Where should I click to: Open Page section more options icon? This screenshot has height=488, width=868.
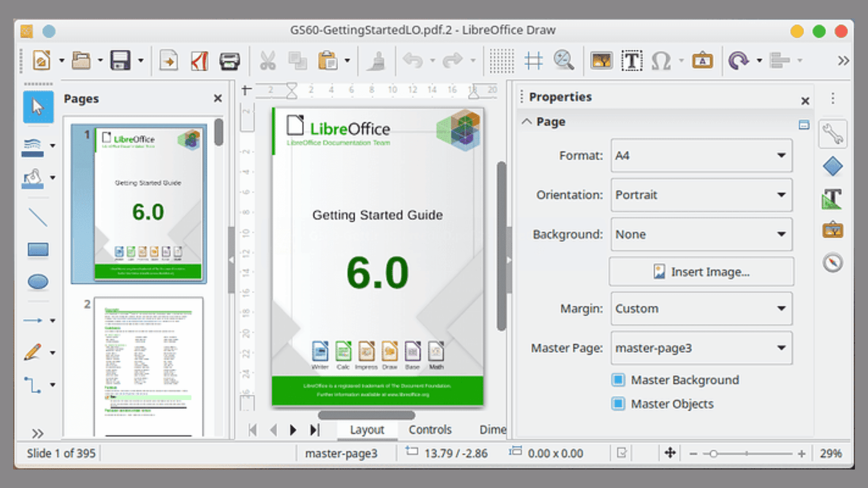804,125
